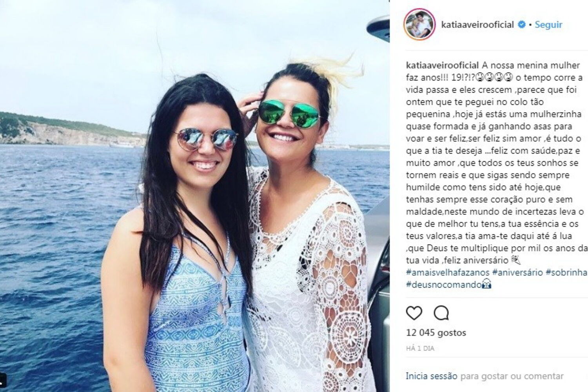View the 12 045 gostos likes list

tap(436, 333)
